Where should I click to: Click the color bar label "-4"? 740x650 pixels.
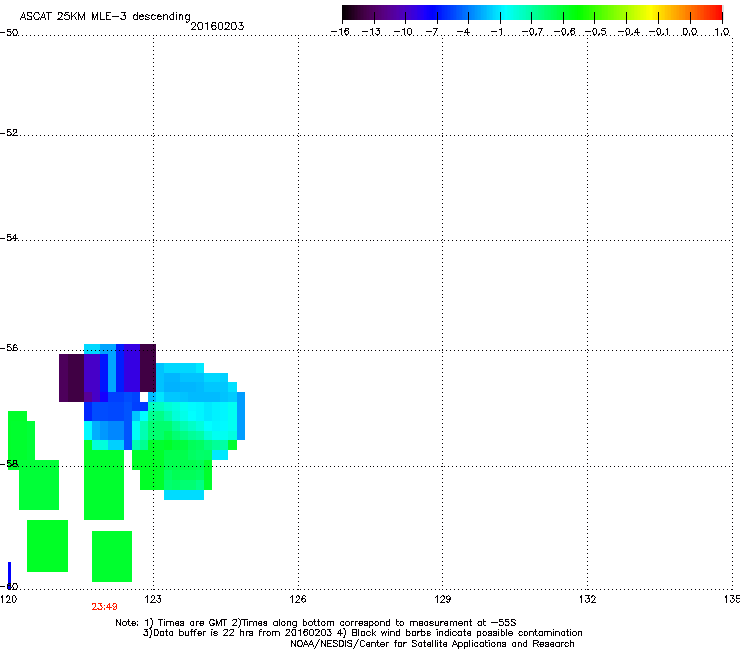click(x=463, y=32)
